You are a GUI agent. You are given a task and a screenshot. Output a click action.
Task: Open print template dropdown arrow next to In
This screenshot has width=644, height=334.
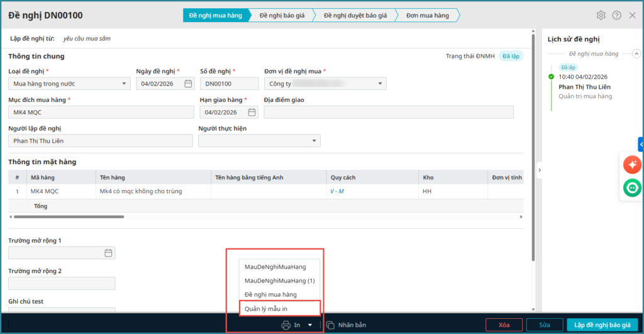[x=310, y=325]
